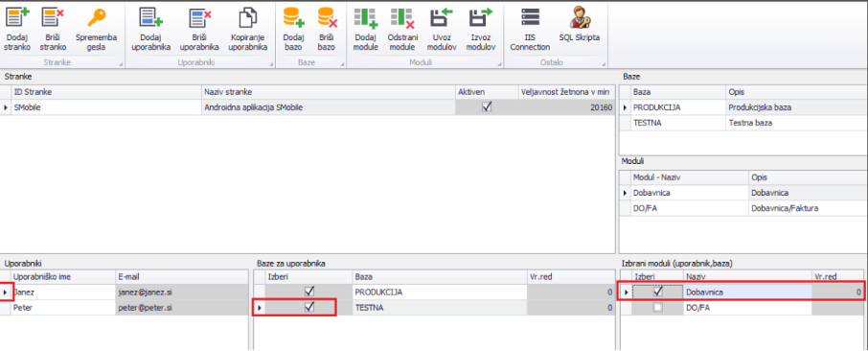This screenshot has width=868, height=351.
Task: Click Dodaj bazo database icon
Action: [294, 18]
